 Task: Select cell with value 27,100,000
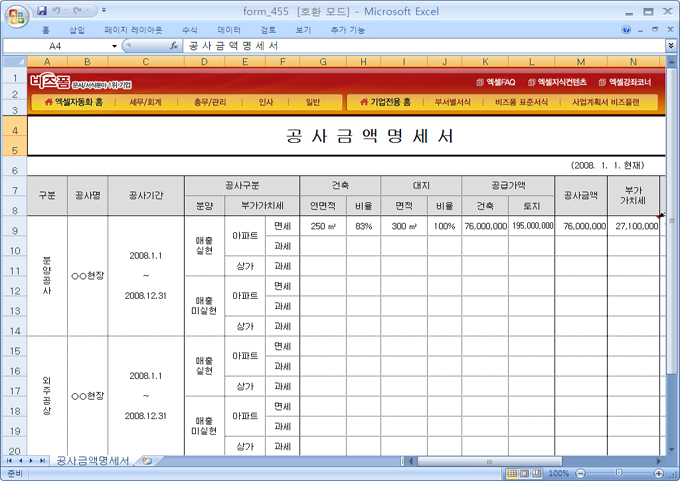pyautogui.click(x=633, y=226)
